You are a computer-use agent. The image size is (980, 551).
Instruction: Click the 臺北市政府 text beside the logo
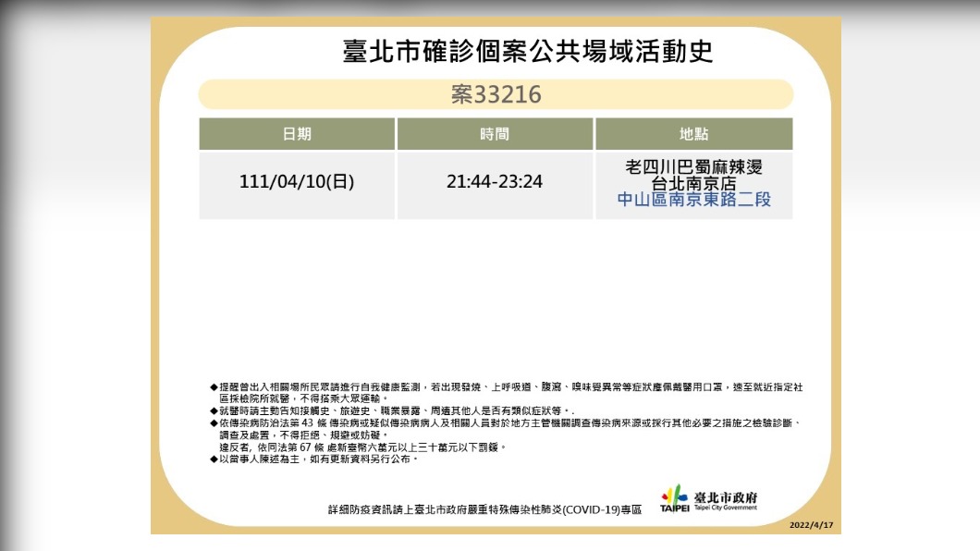click(726, 497)
